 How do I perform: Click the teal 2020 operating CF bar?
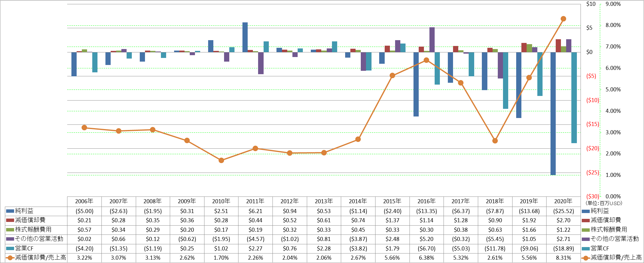coord(574,97)
